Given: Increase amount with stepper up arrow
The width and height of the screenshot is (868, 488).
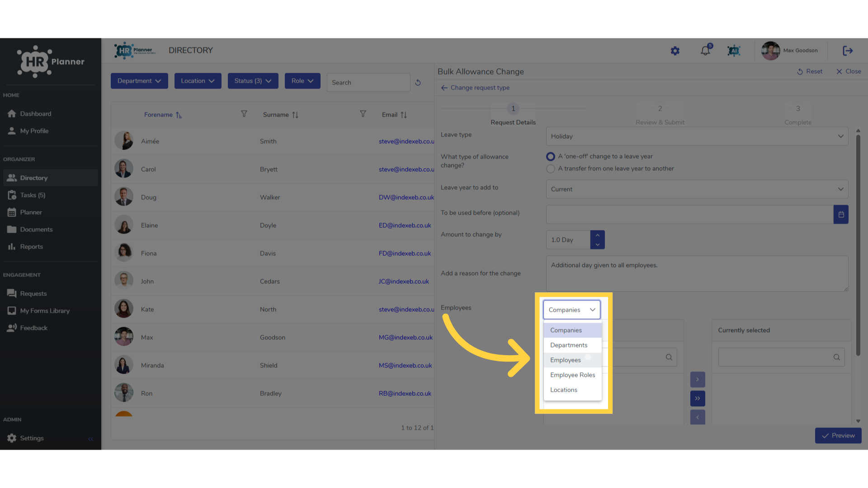Looking at the screenshot, I should click(598, 235).
